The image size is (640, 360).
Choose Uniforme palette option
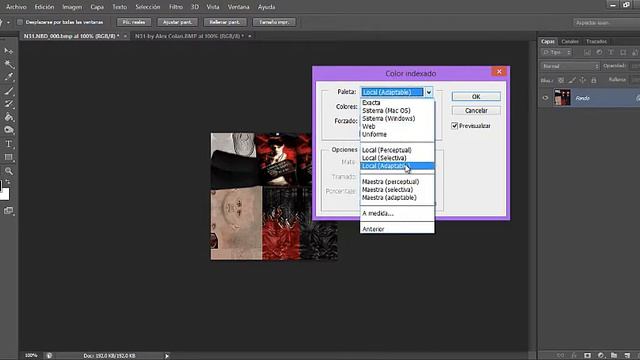(x=374, y=134)
